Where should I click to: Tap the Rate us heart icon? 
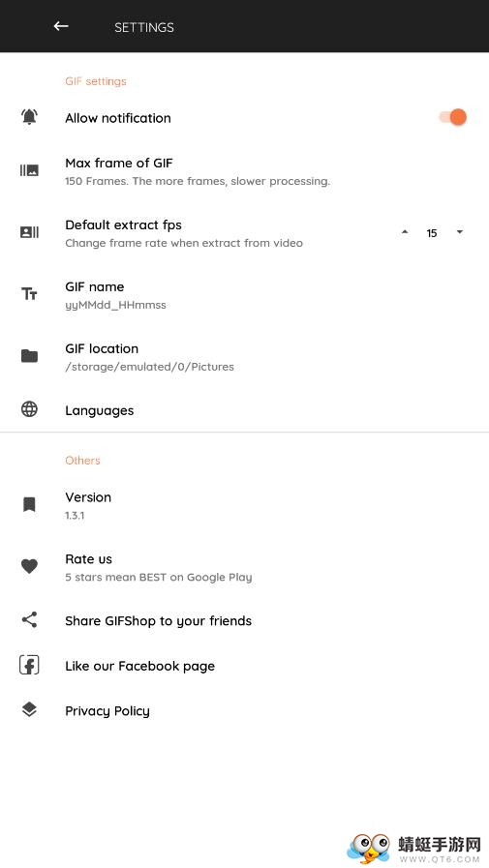pos(29,566)
